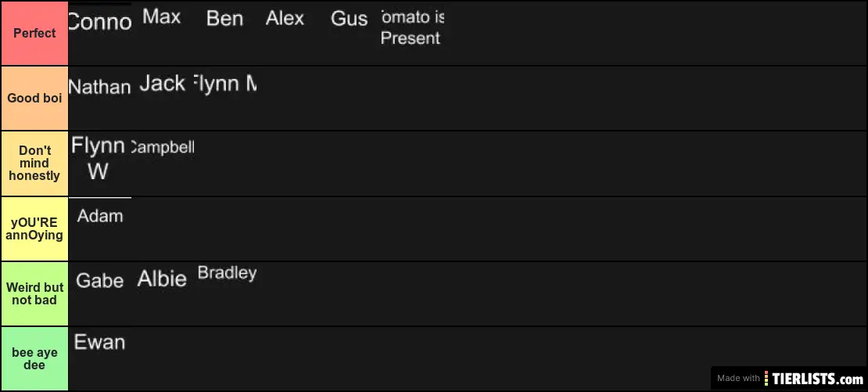The height and width of the screenshot is (392, 868).
Task: Click the orange Good boi tier label
Action: [x=34, y=99]
